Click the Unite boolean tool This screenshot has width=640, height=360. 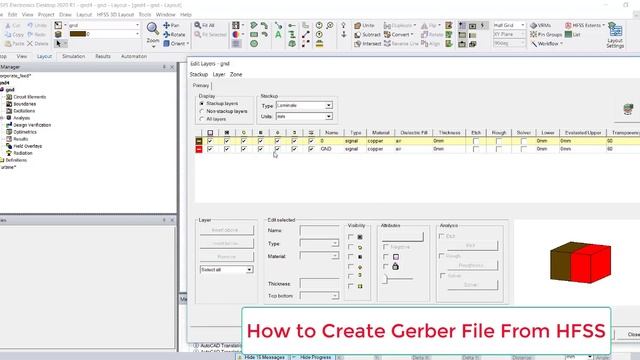[364, 25]
